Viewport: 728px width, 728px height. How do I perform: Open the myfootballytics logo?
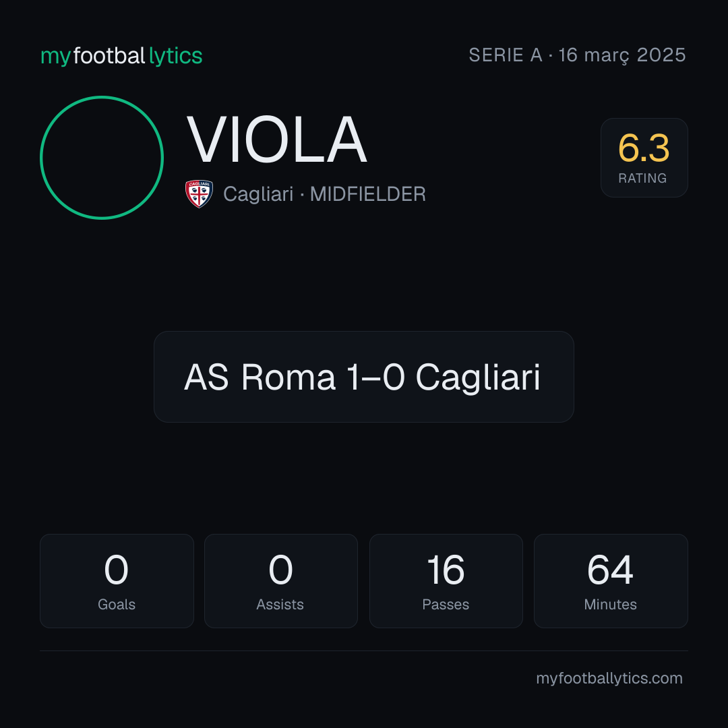tap(121, 56)
